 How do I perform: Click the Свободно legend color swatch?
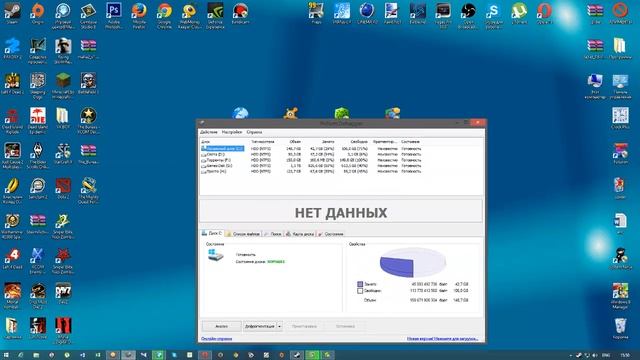coord(360,291)
